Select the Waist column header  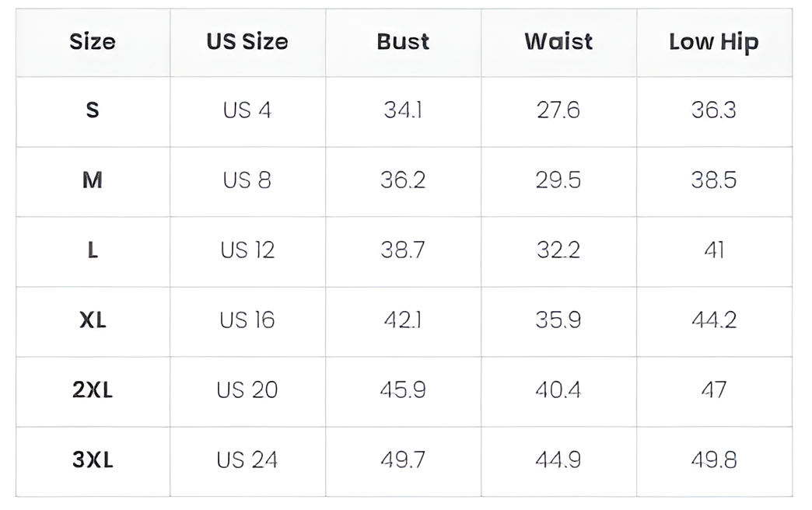click(558, 42)
